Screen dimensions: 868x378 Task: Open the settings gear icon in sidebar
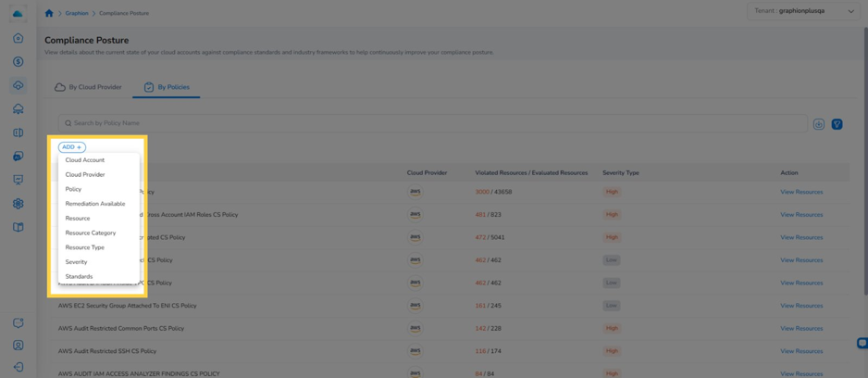(18, 204)
